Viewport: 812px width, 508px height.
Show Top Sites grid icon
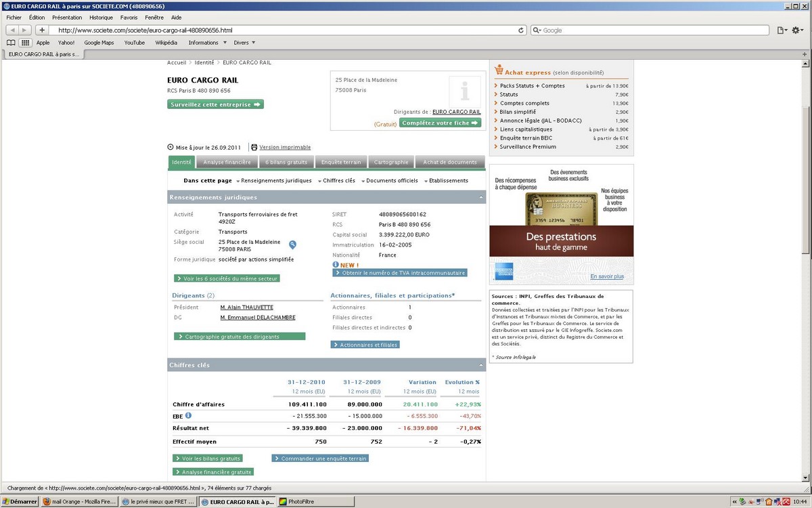click(x=25, y=43)
